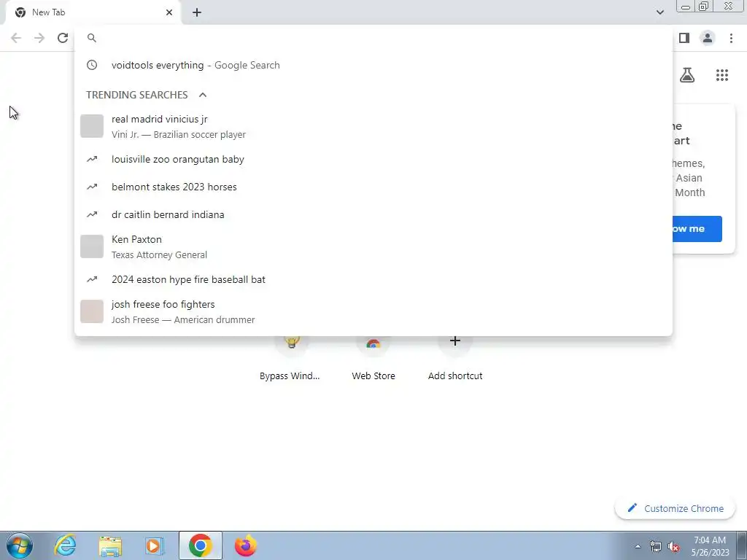Click the New Tab tab title
Viewport: 747px width, 560px height.
coord(49,12)
